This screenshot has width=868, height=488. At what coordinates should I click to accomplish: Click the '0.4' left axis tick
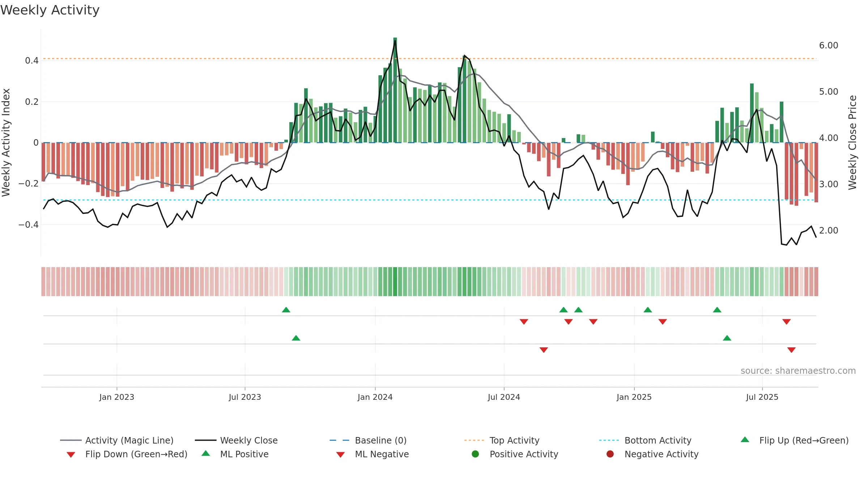coord(32,61)
